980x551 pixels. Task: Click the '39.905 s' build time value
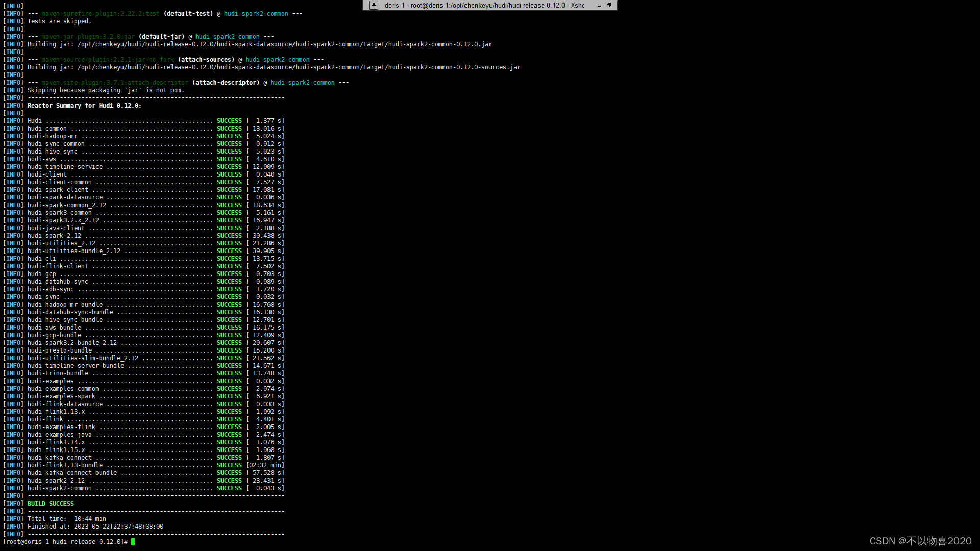[268, 251]
